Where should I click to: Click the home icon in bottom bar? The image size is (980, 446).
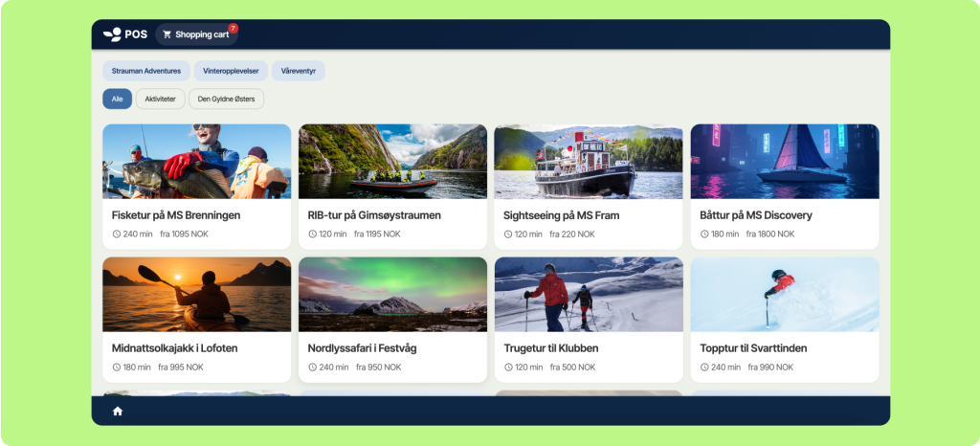tap(118, 411)
